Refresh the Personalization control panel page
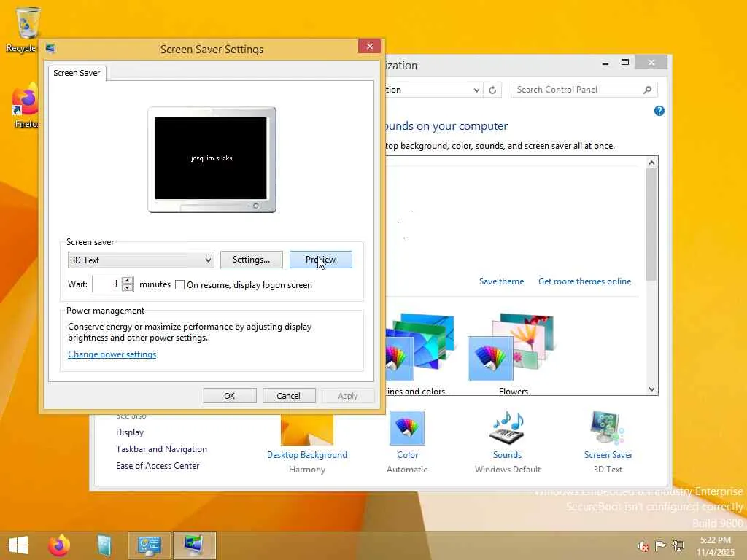 pos(492,90)
